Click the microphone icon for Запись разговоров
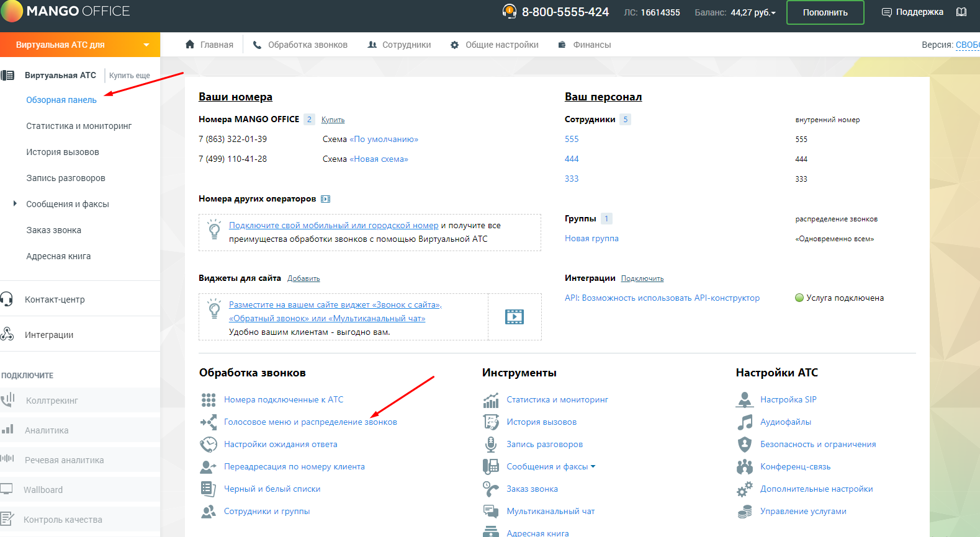Viewport: 980px width, 537px height. (491, 445)
